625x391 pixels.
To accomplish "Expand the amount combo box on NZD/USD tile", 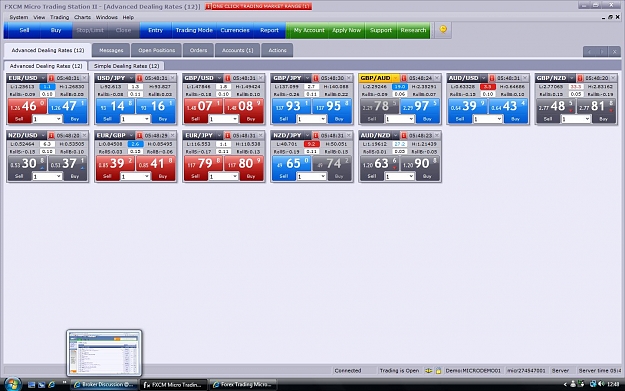I will click(59, 176).
